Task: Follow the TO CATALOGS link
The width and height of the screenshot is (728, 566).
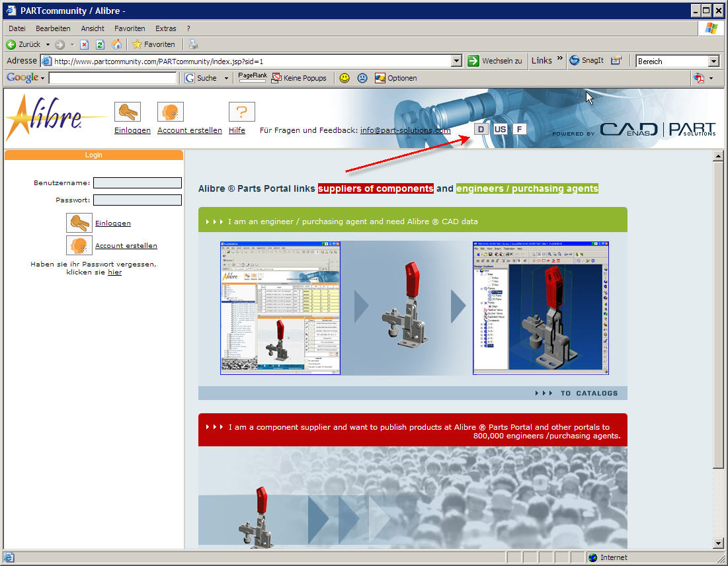Action: point(577,393)
